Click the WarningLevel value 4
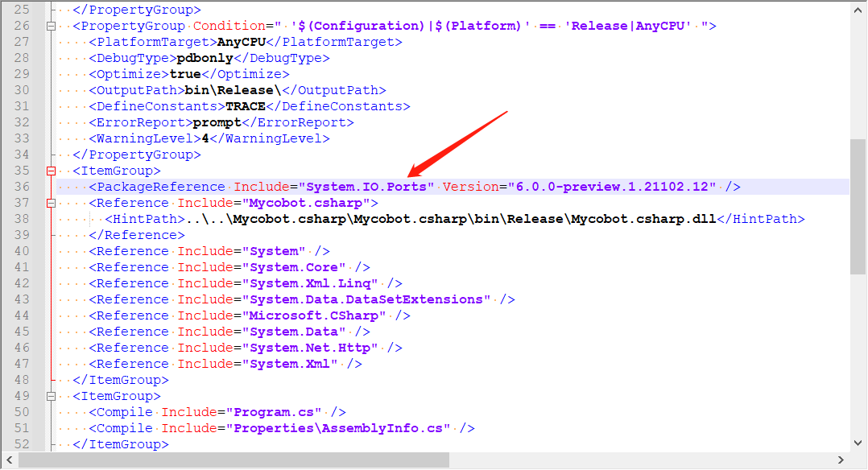Image resolution: width=868 pixels, height=470 pixels. [x=205, y=138]
